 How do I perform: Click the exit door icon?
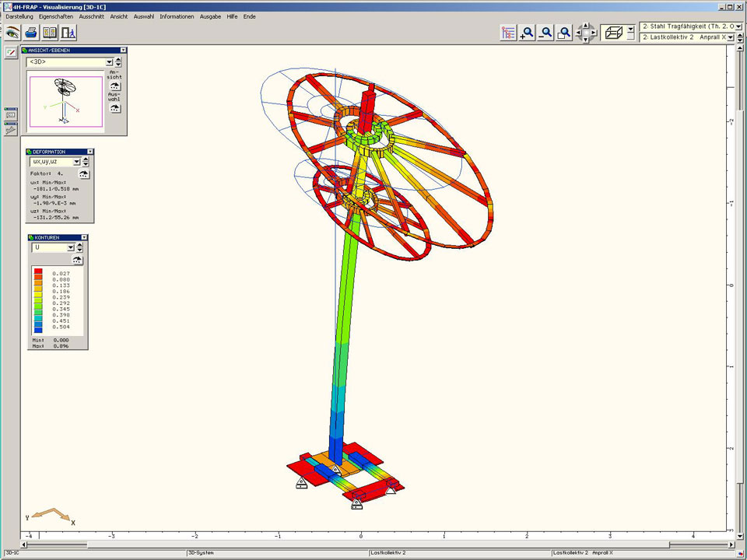coord(68,33)
